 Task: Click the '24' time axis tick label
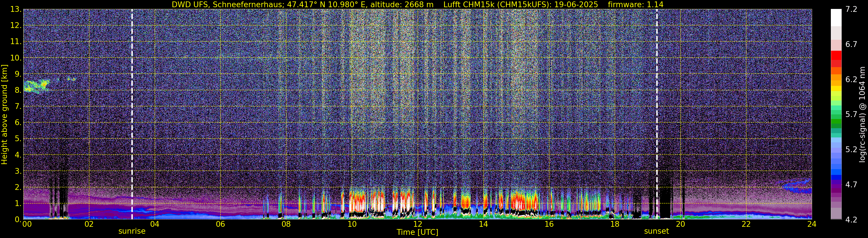coord(812,224)
